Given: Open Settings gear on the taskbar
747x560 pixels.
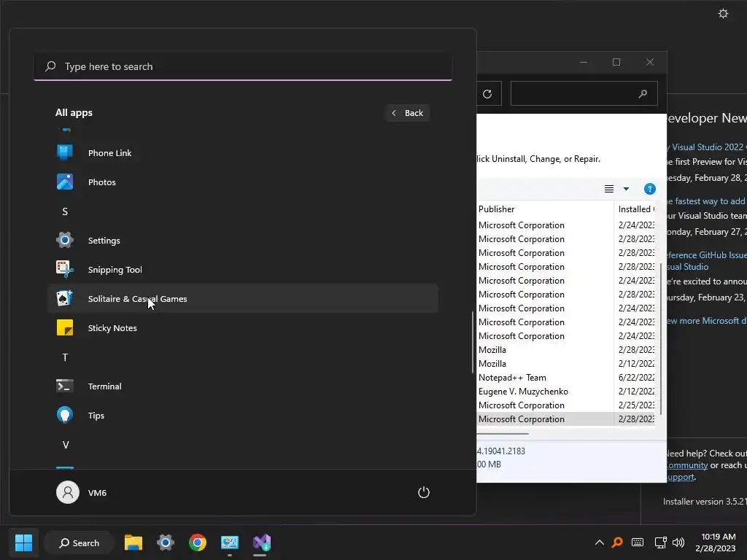Looking at the screenshot, I should tap(166, 542).
